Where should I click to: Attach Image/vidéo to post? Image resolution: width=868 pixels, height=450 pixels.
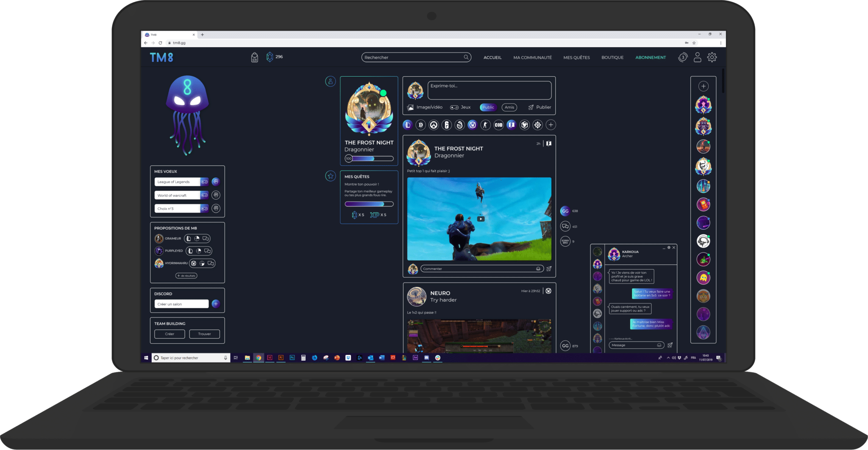point(425,107)
